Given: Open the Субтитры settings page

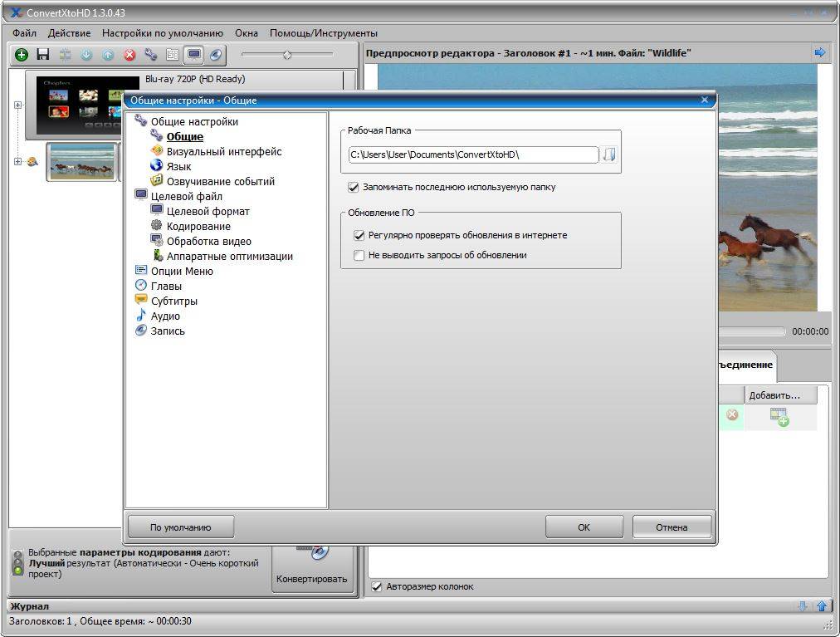Looking at the screenshot, I should pos(174,301).
